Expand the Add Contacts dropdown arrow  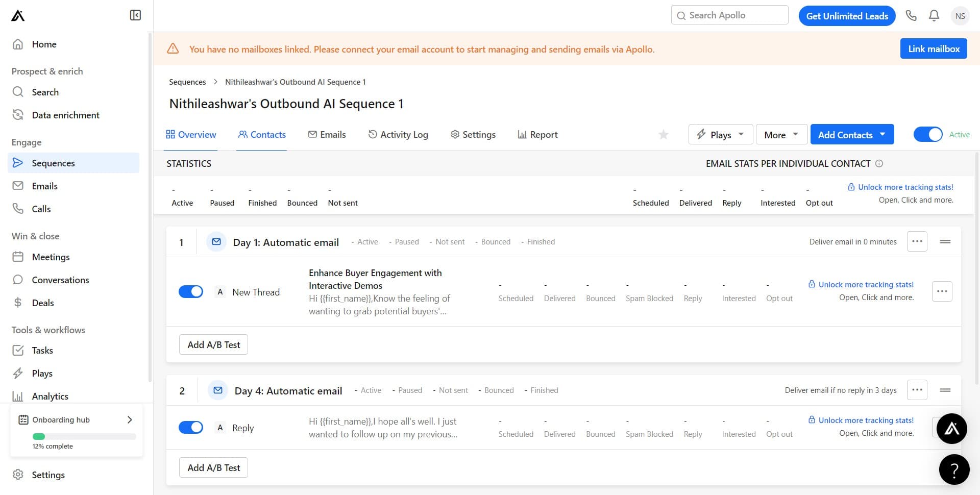883,135
